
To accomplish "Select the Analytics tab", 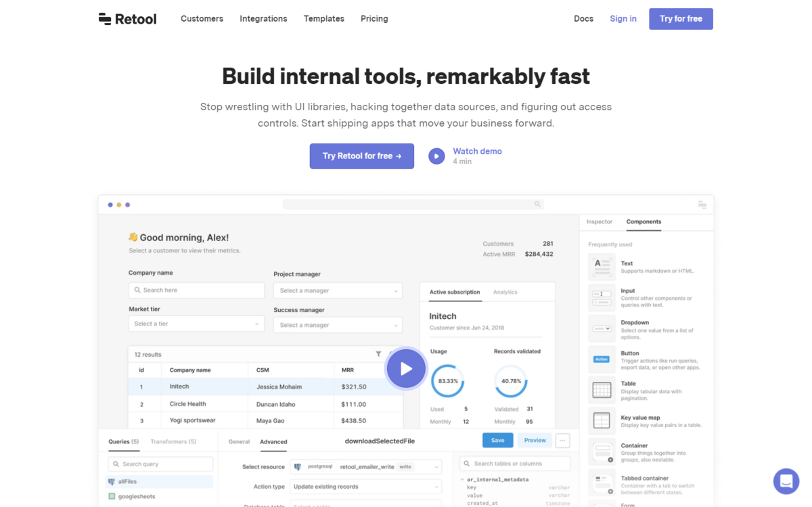I will [x=505, y=292].
